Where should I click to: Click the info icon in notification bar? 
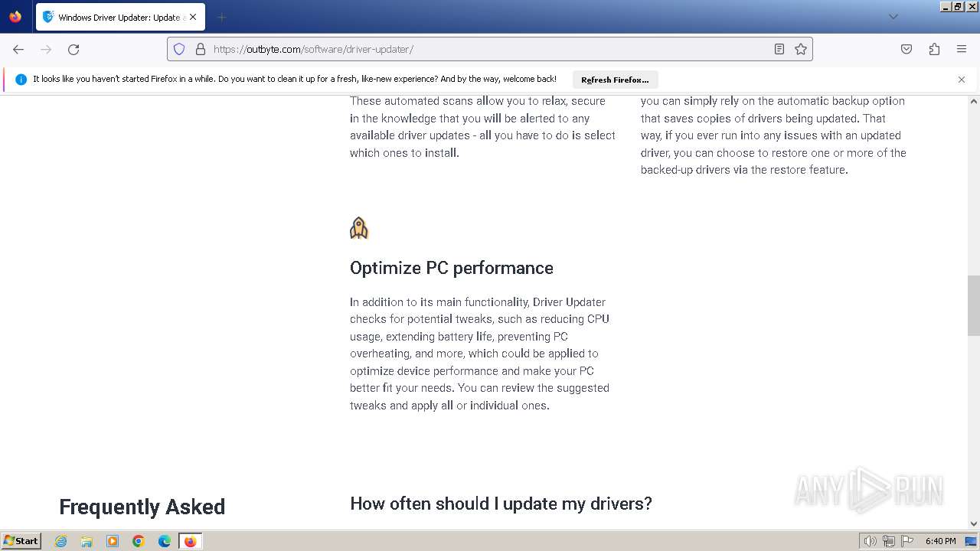pyautogui.click(x=21, y=80)
